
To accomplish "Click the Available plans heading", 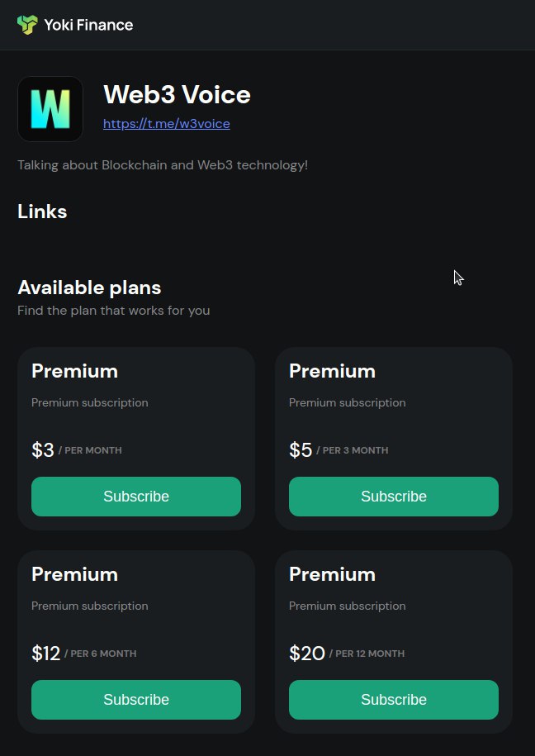I will click(x=89, y=288).
